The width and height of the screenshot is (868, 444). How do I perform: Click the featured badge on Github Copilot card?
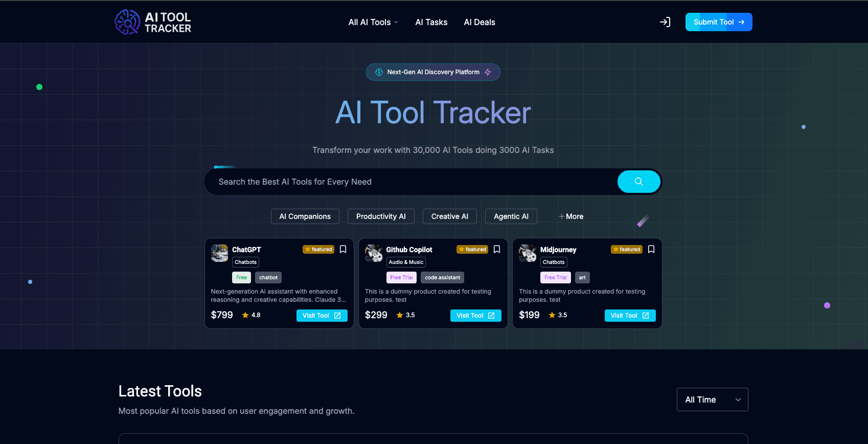coord(472,250)
